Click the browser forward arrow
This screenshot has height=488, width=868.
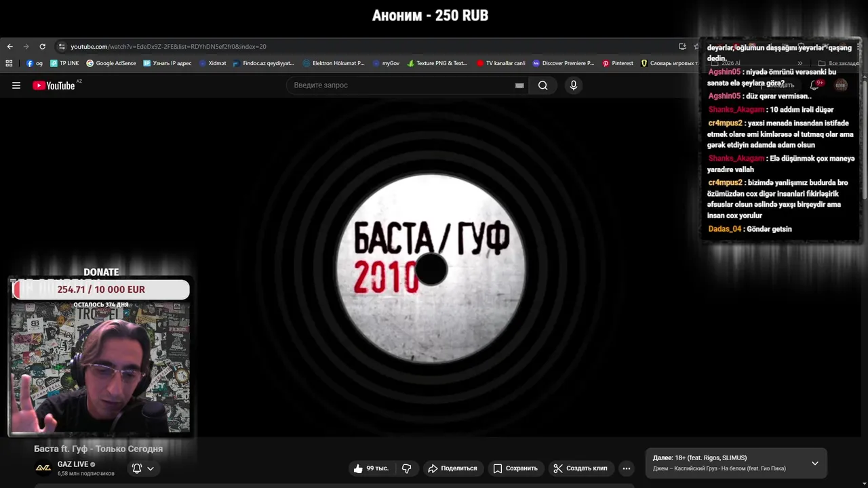click(x=26, y=47)
